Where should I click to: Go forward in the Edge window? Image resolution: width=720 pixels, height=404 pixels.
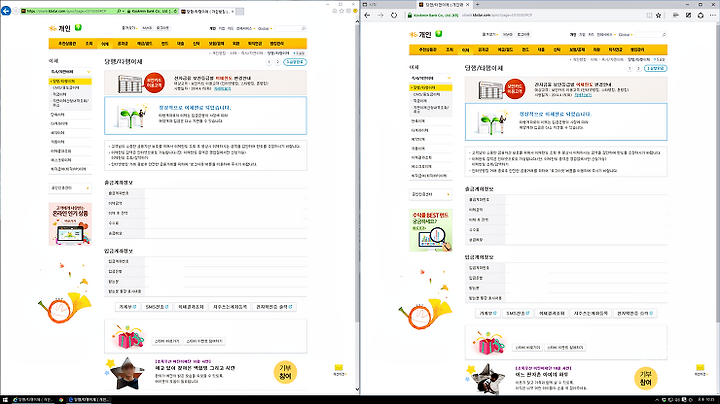[380, 15]
